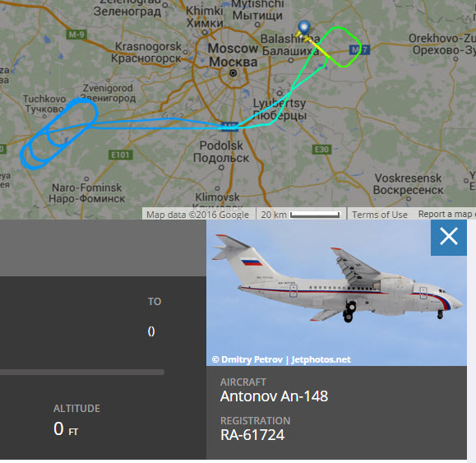Image resolution: width=476 pixels, height=463 pixels.
Task: Open the Terms of Use link
Action: pyautogui.click(x=380, y=215)
